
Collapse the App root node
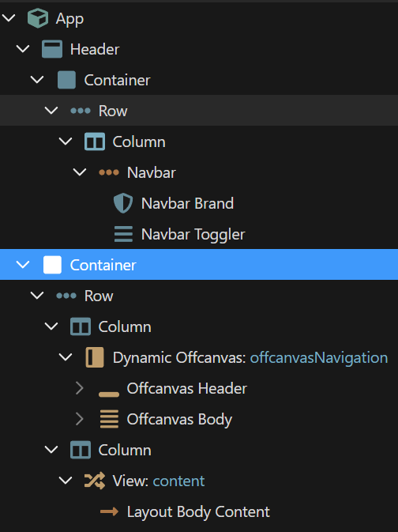9,17
